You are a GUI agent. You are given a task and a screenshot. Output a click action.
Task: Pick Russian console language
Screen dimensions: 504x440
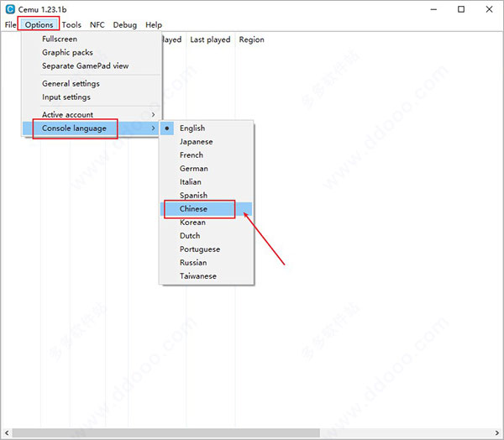(x=207, y=263)
